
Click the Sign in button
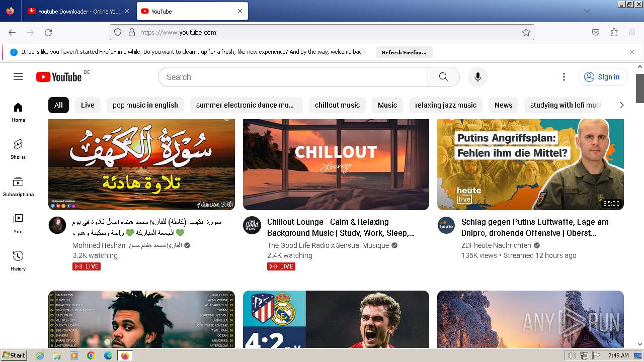[603, 77]
